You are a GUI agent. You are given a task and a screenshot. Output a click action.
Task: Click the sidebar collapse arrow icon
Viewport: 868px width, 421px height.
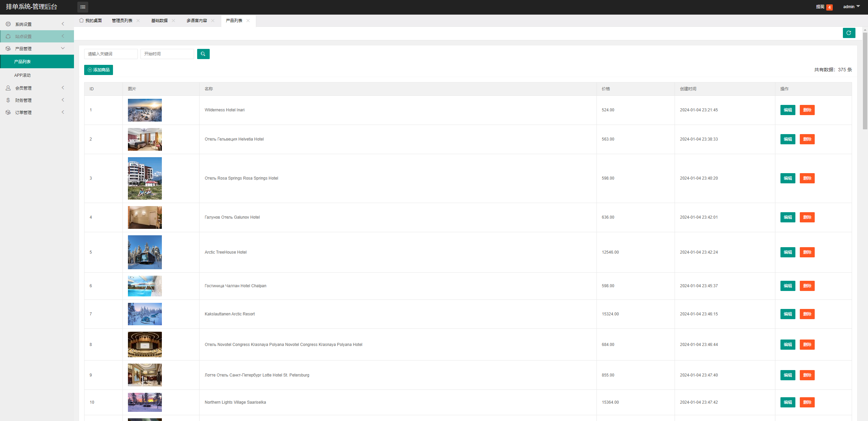(x=82, y=7)
